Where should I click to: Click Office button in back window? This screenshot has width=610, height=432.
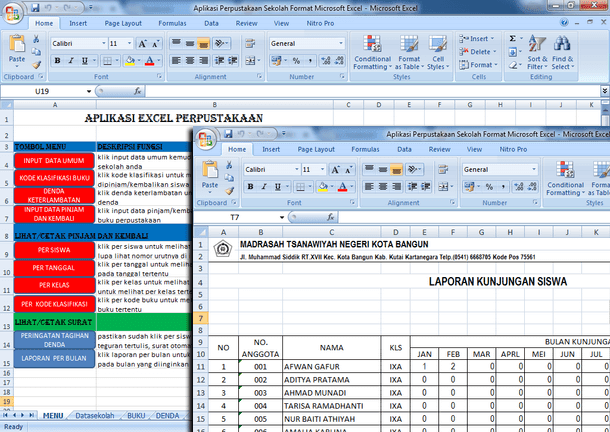[13, 14]
